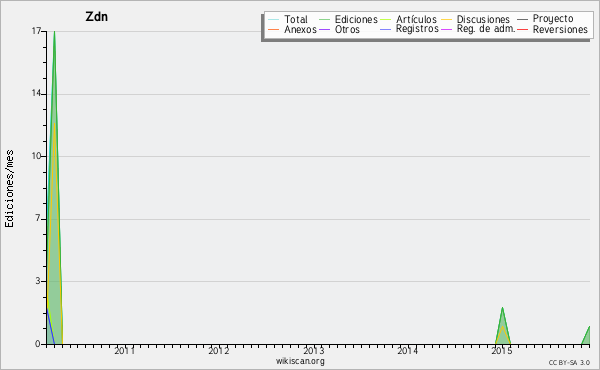Click the 7 y-axis value

pos(38,218)
